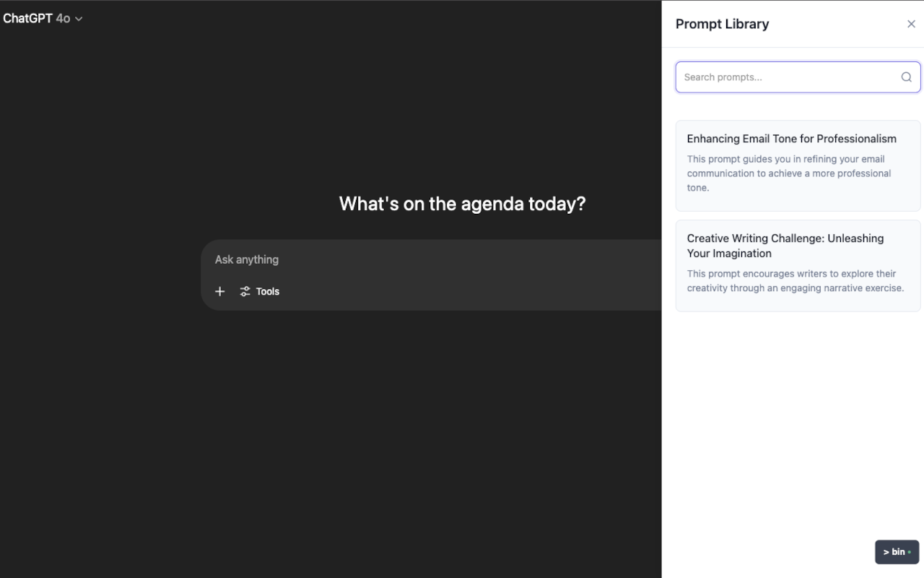924x578 pixels.
Task: Select Enhancing Email Tone for Professionalism prompt
Action: (x=791, y=139)
